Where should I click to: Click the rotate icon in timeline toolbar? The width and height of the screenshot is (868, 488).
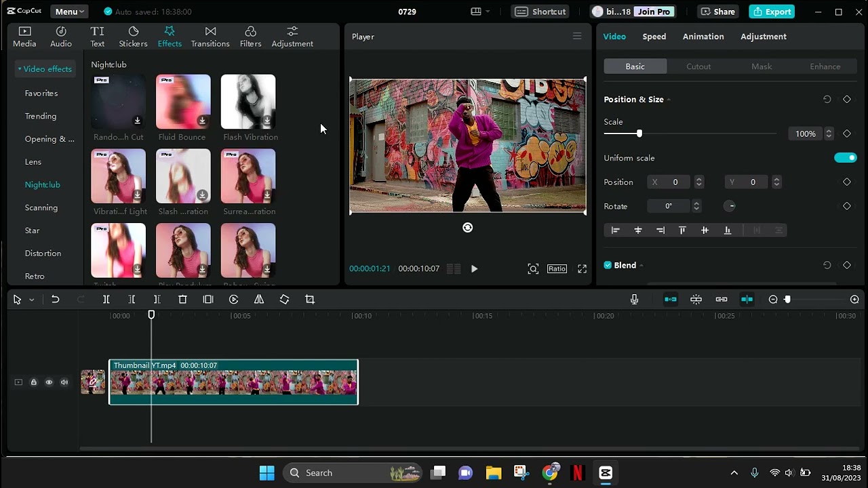coord(284,300)
